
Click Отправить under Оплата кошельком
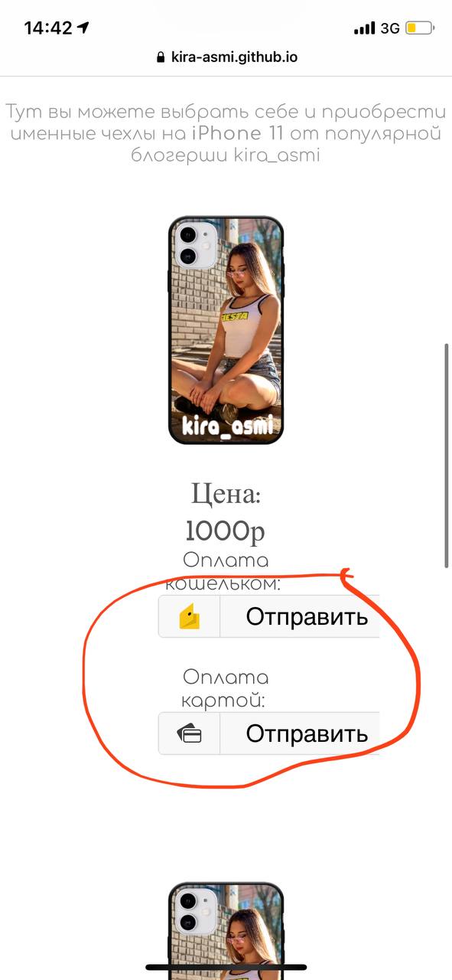click(300, 616)
